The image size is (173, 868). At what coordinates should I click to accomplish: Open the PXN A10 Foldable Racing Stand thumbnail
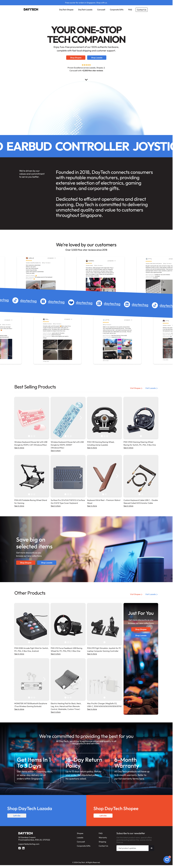(32, 476)
